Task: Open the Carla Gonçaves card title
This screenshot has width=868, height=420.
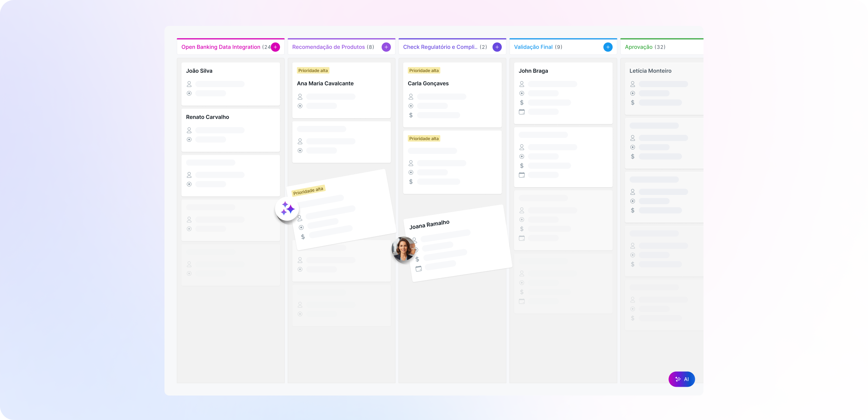Action: tap(428, 83)
